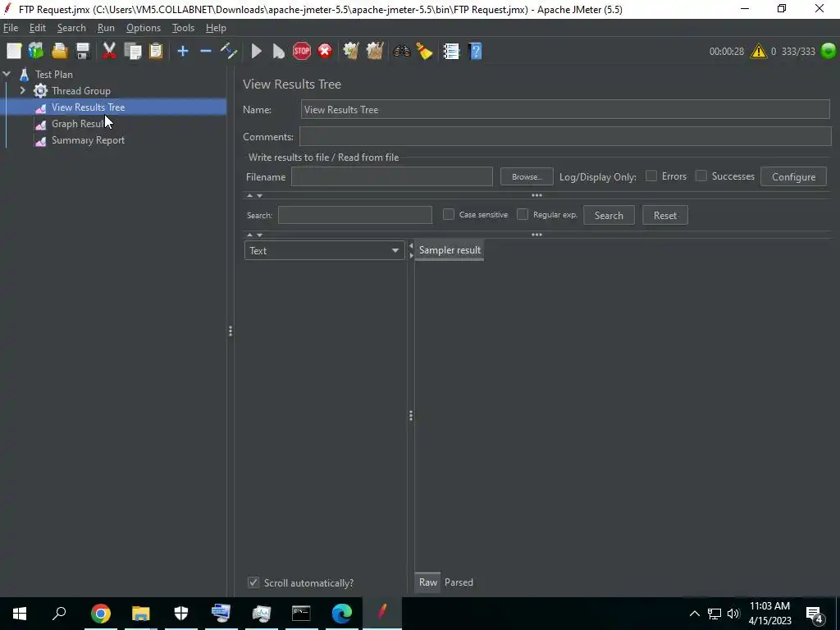Show hidden system tray icons chevron
The width and height of the screenshot is (840, 630).
pyautogui.click(x=694, y=614)
